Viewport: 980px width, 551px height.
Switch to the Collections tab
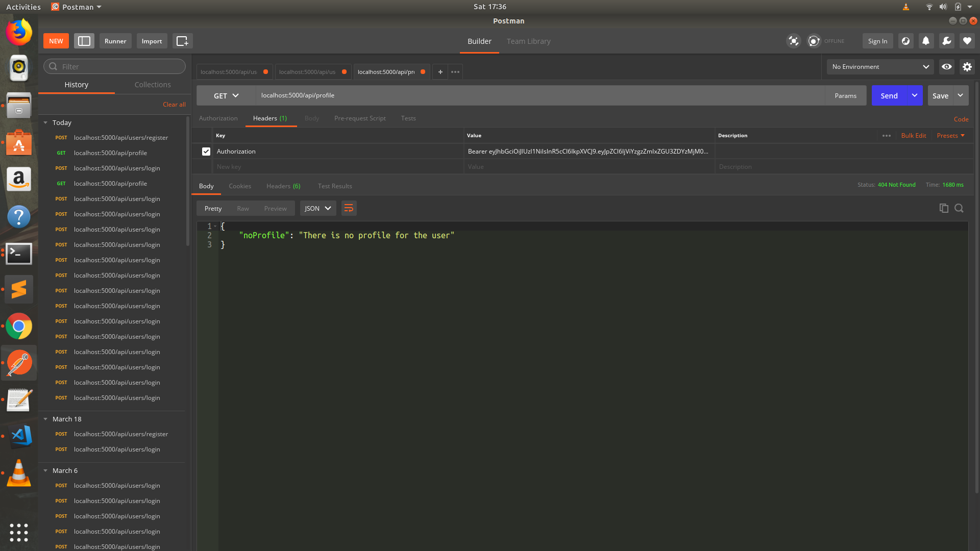152,84
